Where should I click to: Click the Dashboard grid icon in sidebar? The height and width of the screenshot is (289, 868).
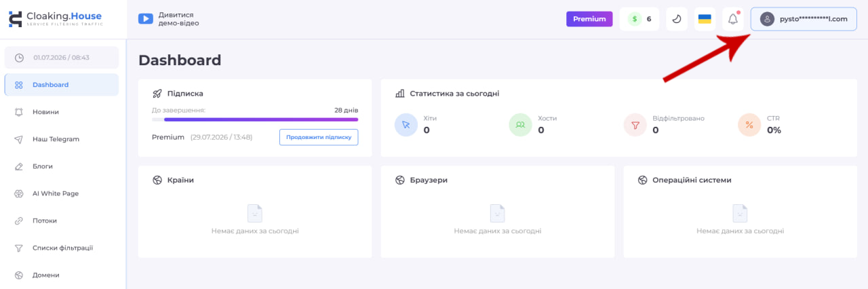pos(19,85)
